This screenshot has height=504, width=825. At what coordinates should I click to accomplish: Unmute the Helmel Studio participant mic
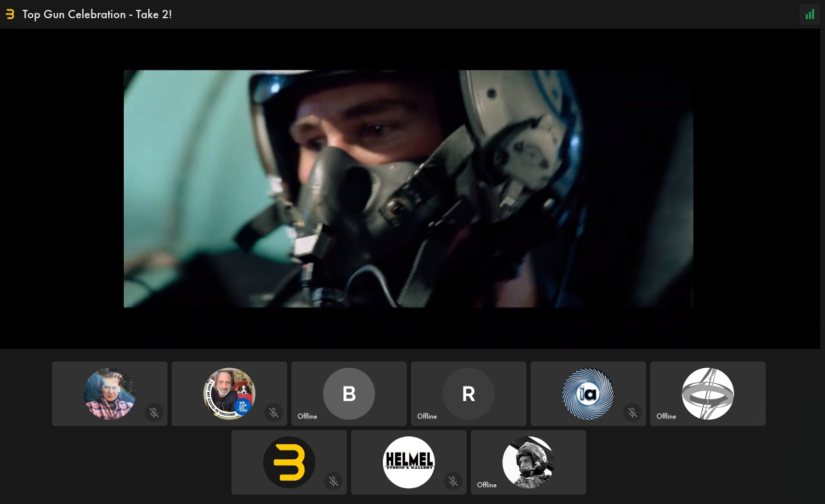453,481
